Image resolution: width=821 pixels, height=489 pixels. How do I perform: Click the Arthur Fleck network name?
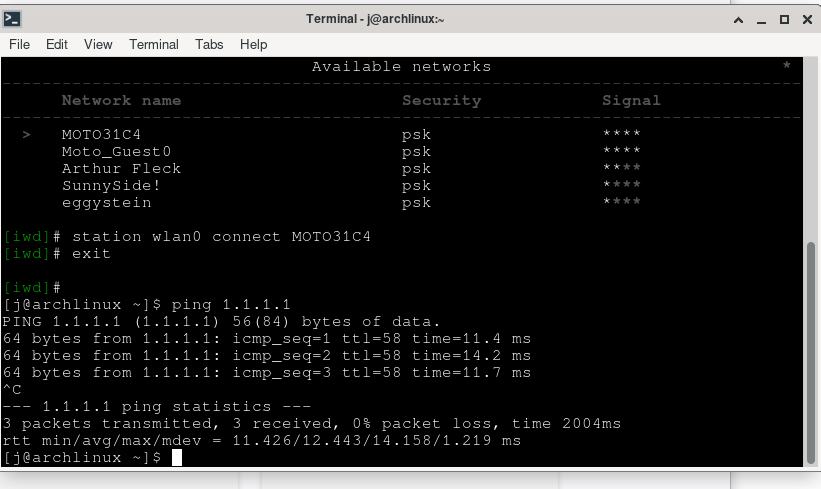tap(121, 169)
